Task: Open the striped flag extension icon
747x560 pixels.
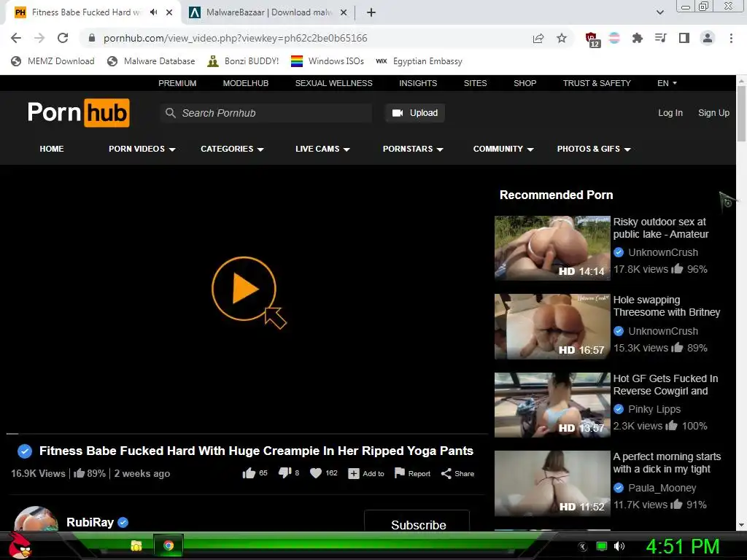Action: tap(614, 38)
